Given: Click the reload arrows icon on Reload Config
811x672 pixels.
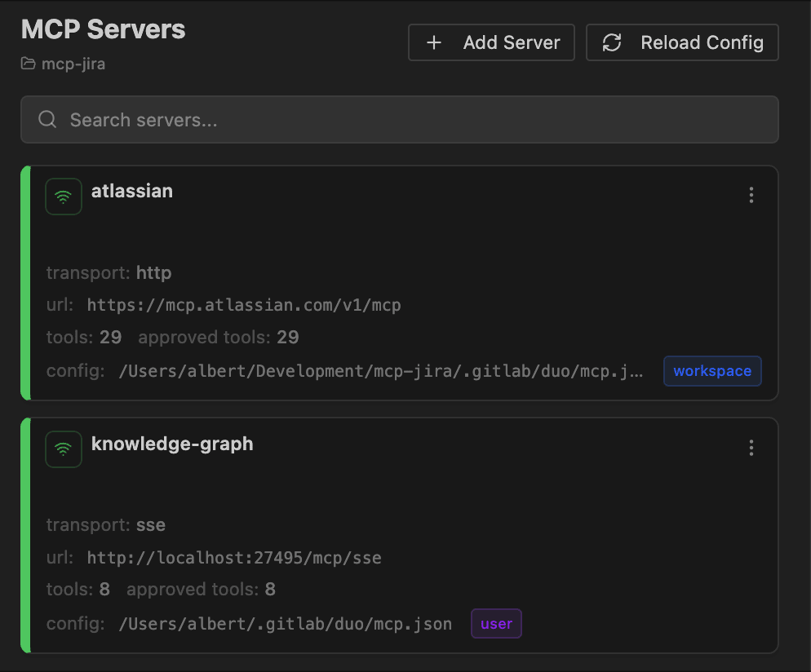Looking at the screenshot, I should [x=612, y=42].
